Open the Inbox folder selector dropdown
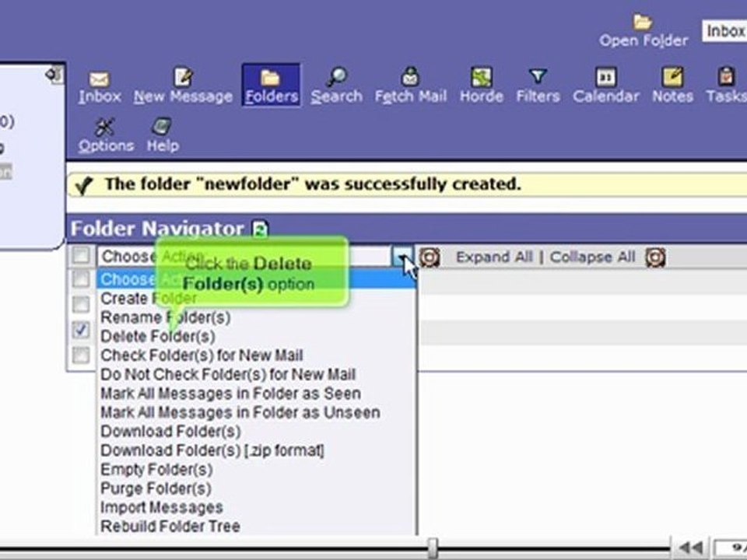 (724, 31)
